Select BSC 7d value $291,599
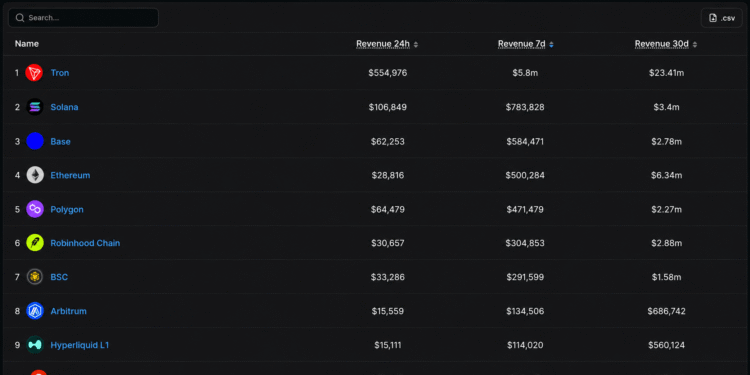This screenshot has height=375, width=750. point(525,277)
